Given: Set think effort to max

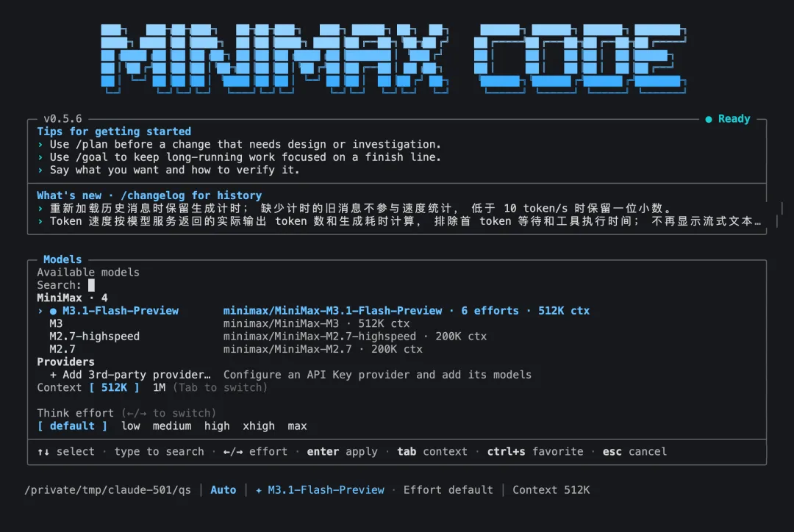Looking at the screenshot, I should 297,426.
